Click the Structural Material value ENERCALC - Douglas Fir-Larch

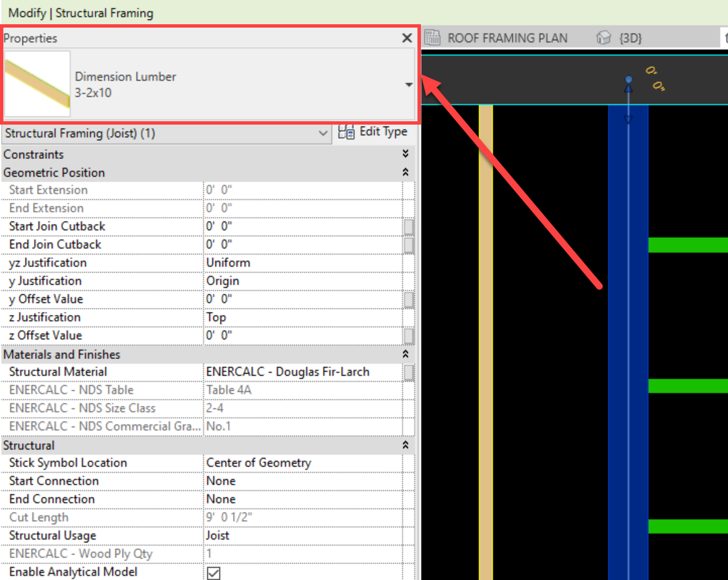tap(302, 372)
